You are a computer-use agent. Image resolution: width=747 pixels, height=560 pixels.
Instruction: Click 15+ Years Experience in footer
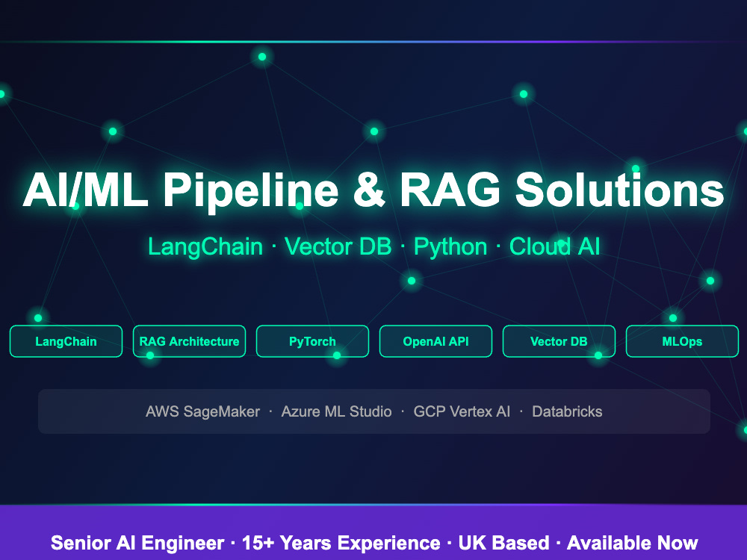[x=341, y=543]
